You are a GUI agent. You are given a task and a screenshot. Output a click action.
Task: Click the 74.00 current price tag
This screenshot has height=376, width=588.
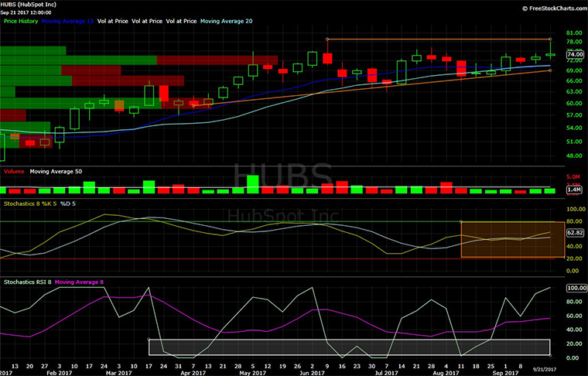pos(576,54)
